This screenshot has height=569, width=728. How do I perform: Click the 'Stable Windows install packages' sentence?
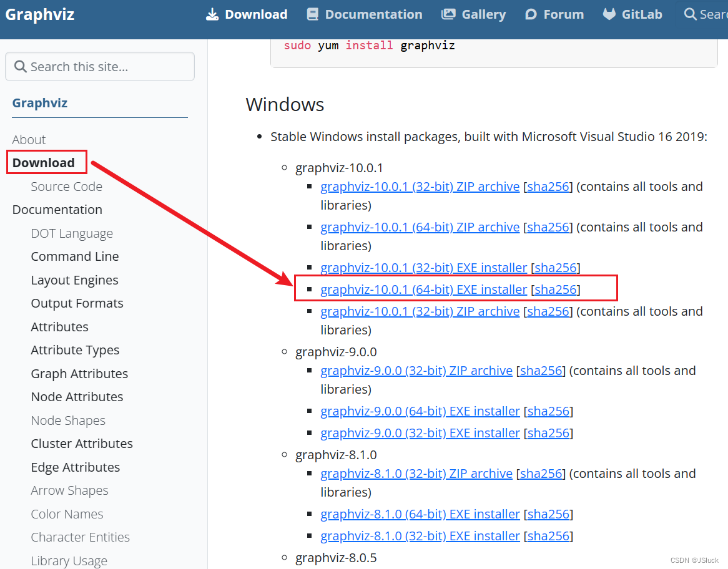click(x=489, y=137)
